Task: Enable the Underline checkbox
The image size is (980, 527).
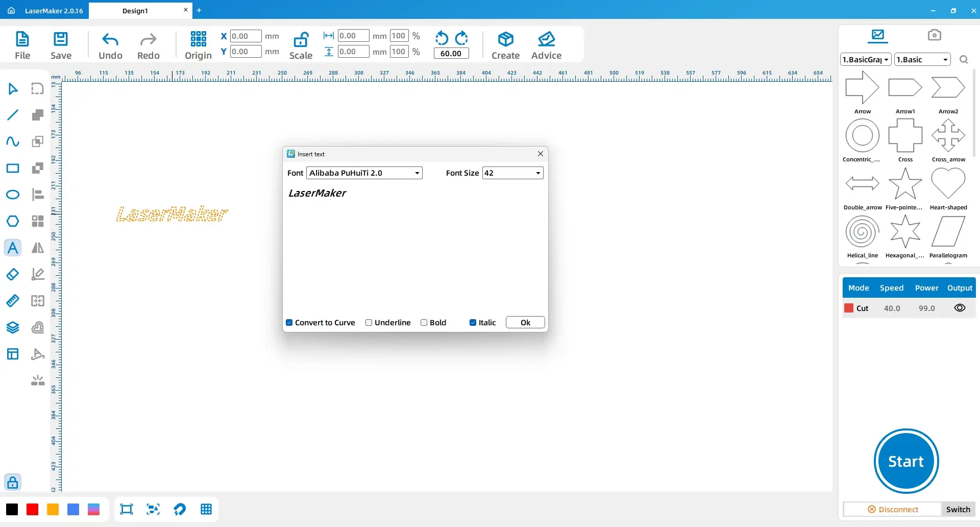Action: (x=369, y=323)
